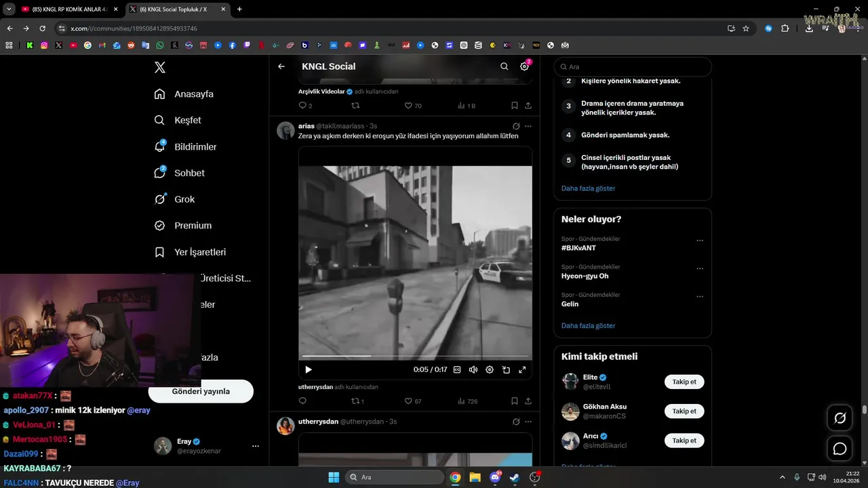Search within KNGL Social community

click(x=504, y=66)
